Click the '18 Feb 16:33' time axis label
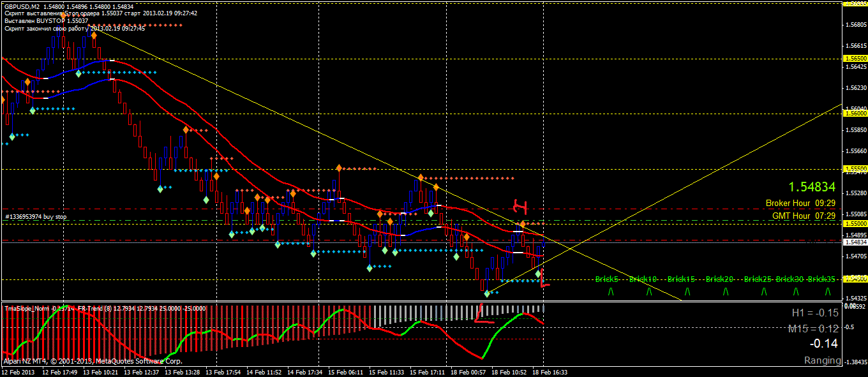 [549, 371]
